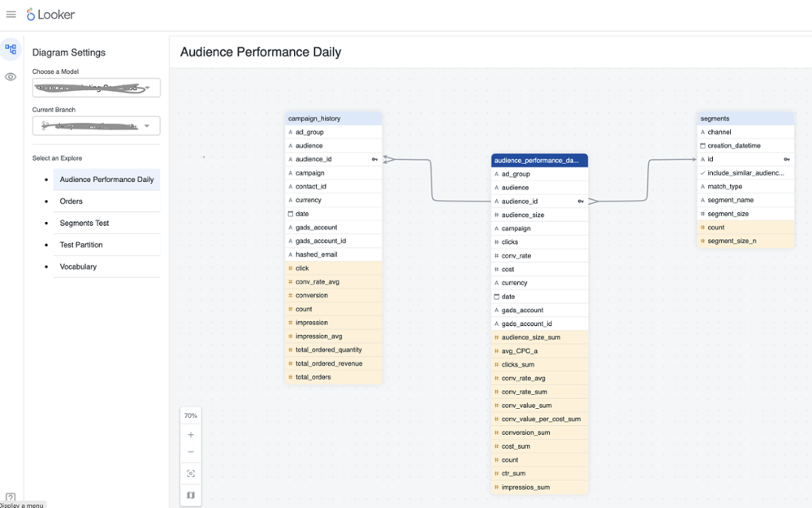Select the diagram settings panel icon
The width and height of the screenshot is (812, 508).
pyautogui.click(x=11, y=50)
